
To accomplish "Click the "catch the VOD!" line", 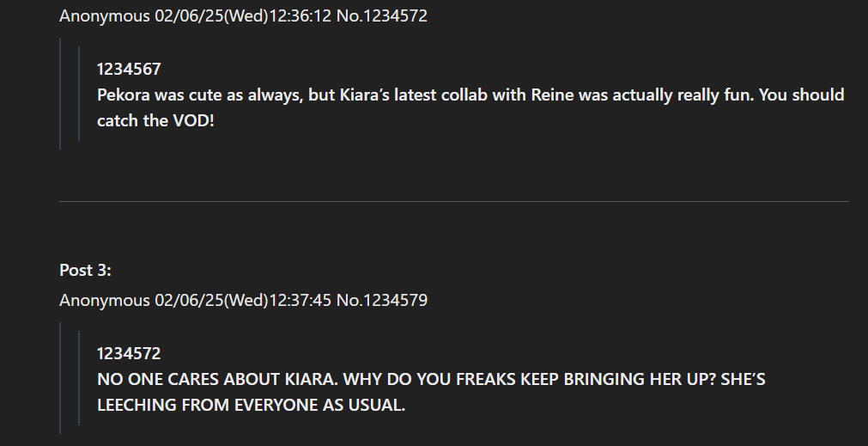I will point(155,121).
